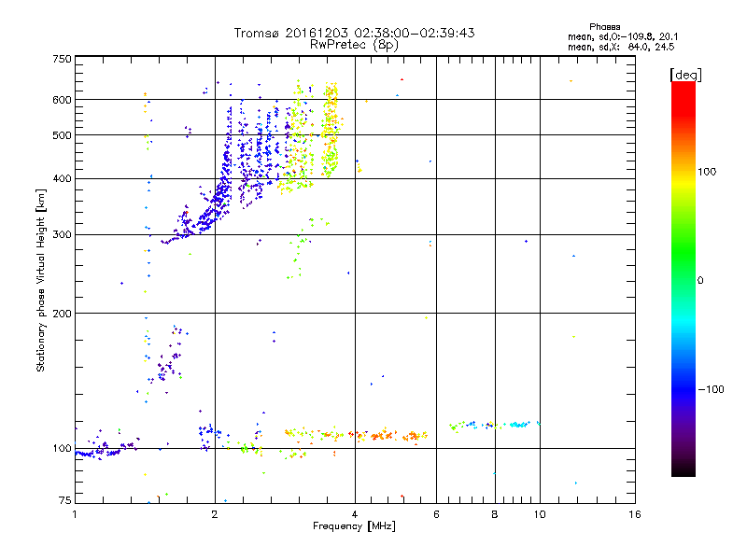Screen dimensions: 747x560
Task: Click the y-axis tick label '750'
Action: pos(62,59)
